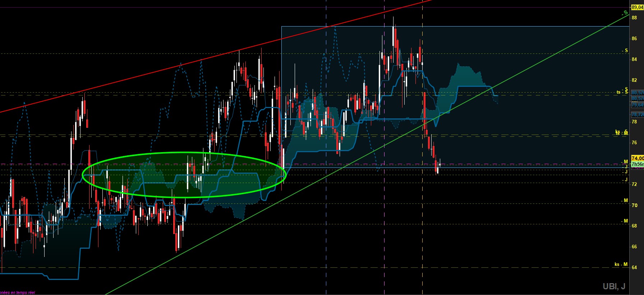
Task: Select the red upper trendline
Action: tap(216, 57)
